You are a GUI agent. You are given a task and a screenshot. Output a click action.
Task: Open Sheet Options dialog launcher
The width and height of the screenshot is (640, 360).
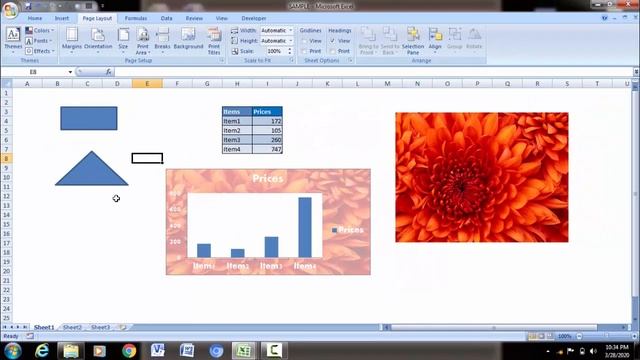350,60
